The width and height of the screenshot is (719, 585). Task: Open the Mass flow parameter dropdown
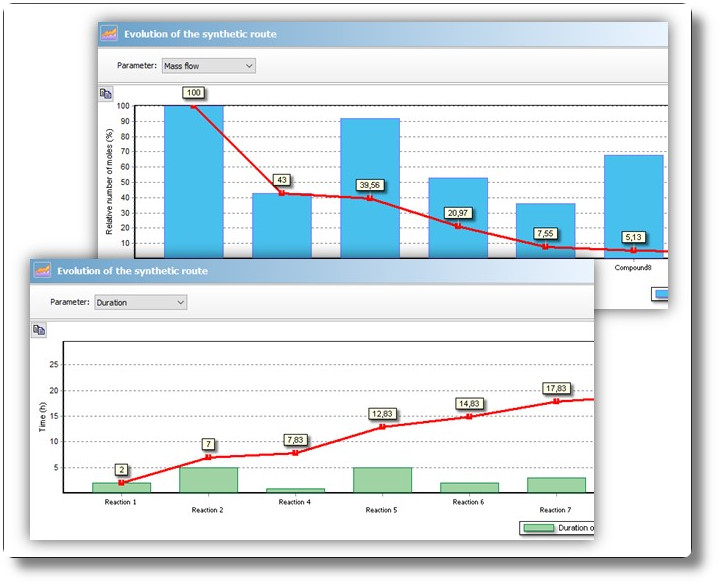[x=209, y=66]
